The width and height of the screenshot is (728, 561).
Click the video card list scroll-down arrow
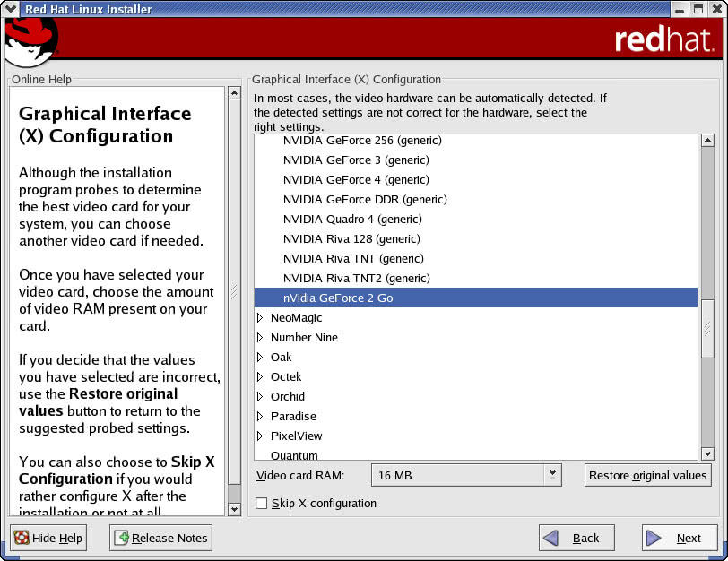(707, 453)
